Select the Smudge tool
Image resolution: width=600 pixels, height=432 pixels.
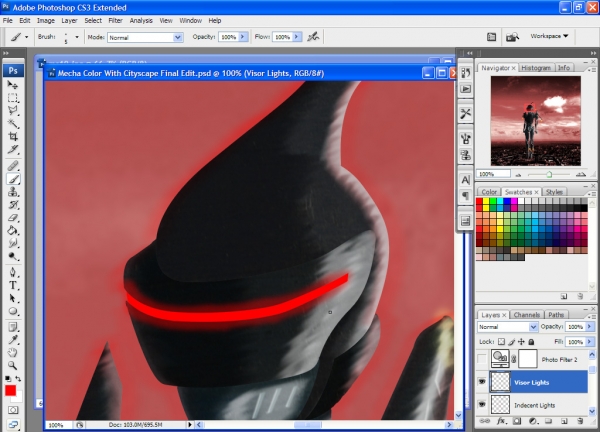pos(13,243)
